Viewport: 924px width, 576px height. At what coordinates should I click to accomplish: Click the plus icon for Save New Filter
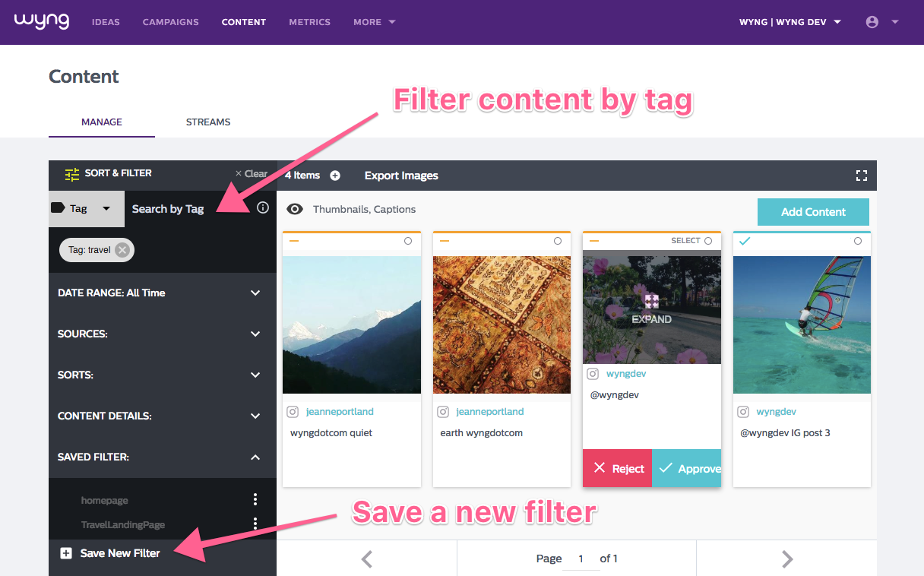66,553
